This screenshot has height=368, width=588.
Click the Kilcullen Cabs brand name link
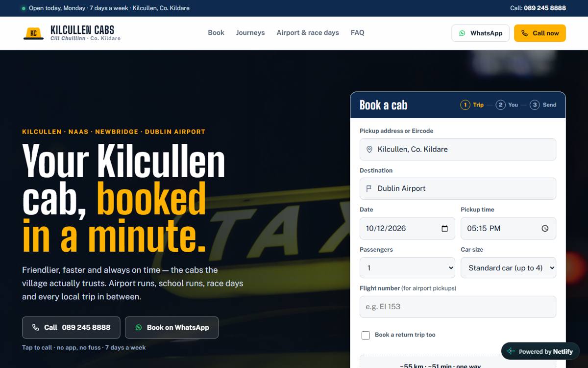coord(82,30)
